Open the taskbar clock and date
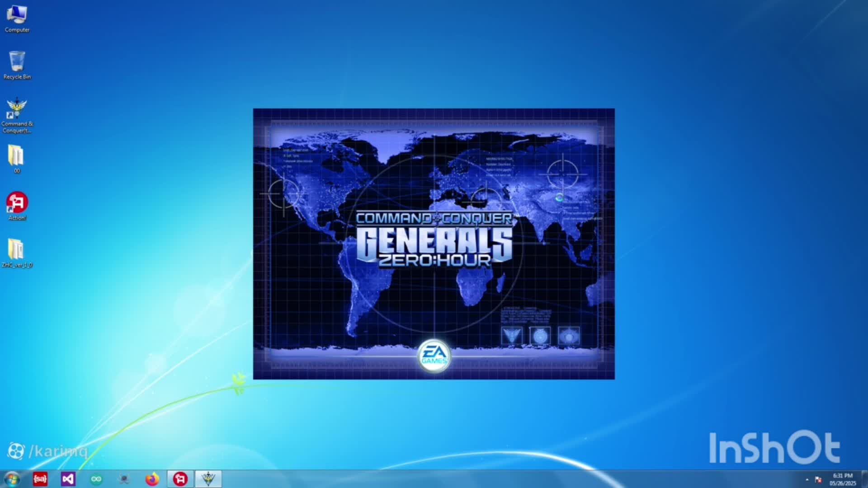This screenshot has height=488, width=868. click(x=842, y=479)
